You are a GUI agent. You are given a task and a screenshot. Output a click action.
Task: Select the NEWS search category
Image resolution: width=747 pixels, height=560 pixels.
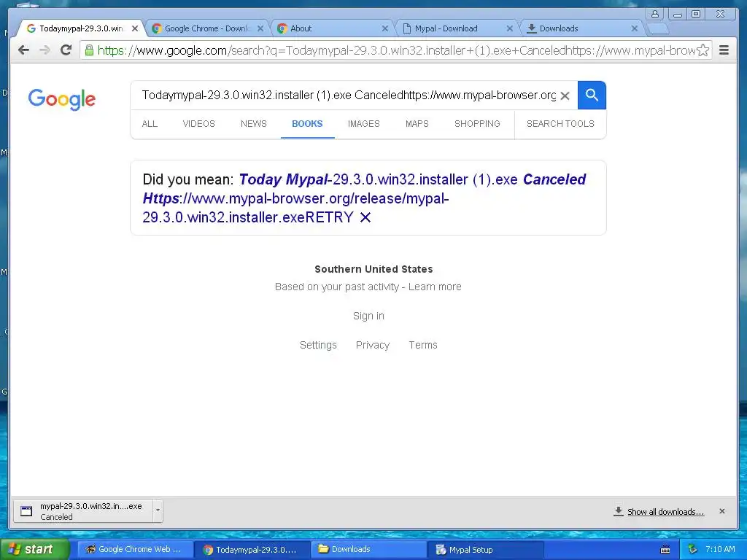pyautogui.click(x=253, y=124)
